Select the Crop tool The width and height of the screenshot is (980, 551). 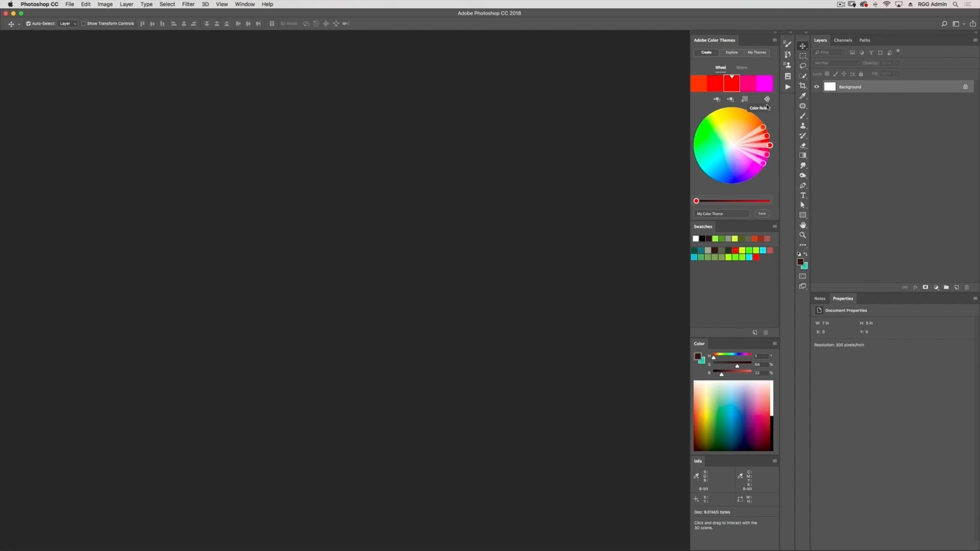pyautogui.click(x=802, y=85)
